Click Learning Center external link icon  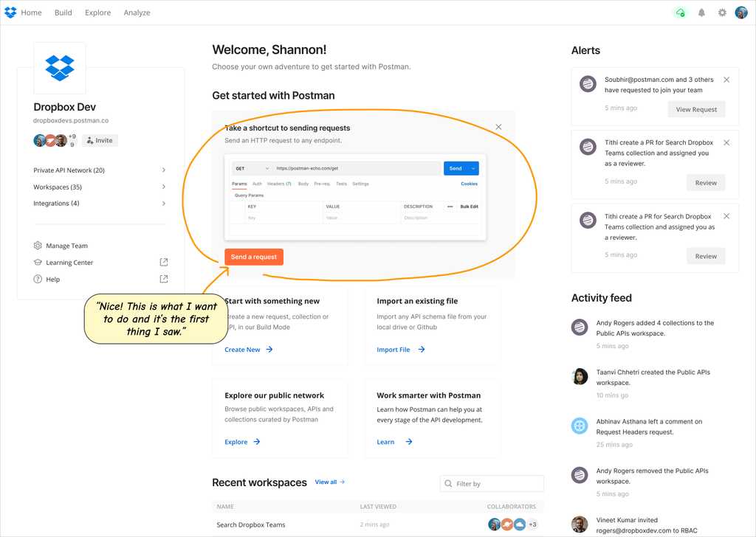163,262
